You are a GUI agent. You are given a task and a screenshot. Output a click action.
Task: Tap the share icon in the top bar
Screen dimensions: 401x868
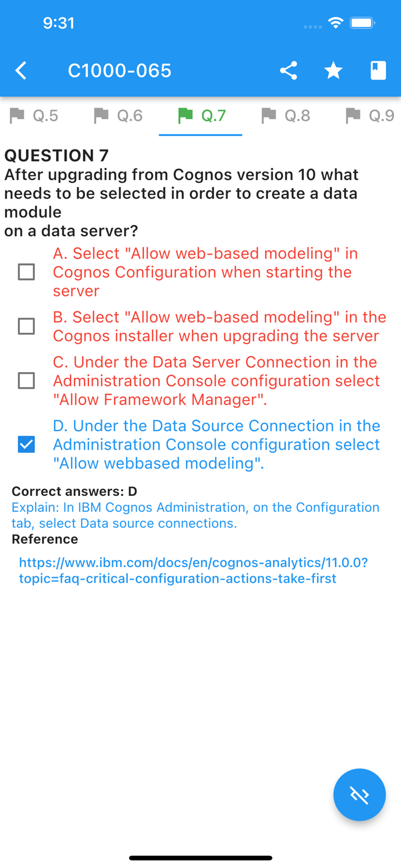click(289, 70)
